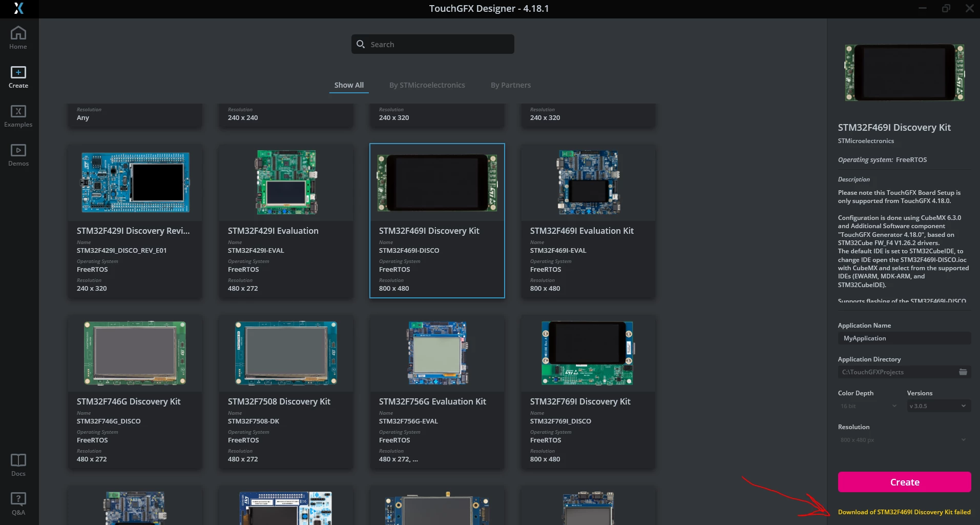Select STM32F429I Discovery Revision board image
980x525 pixels.
[x=135, y=183]
